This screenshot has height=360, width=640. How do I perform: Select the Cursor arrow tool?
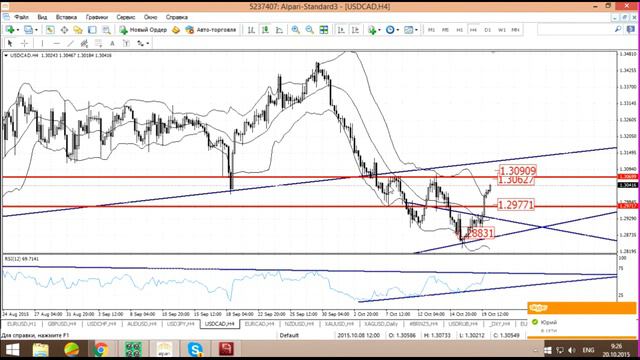[10, 43]
